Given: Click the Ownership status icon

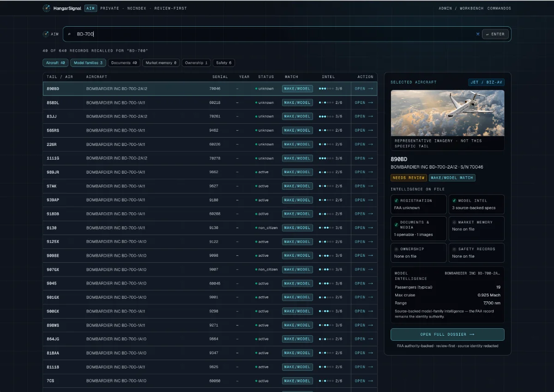Looking at the screenshot, I should tap(396, 249).
